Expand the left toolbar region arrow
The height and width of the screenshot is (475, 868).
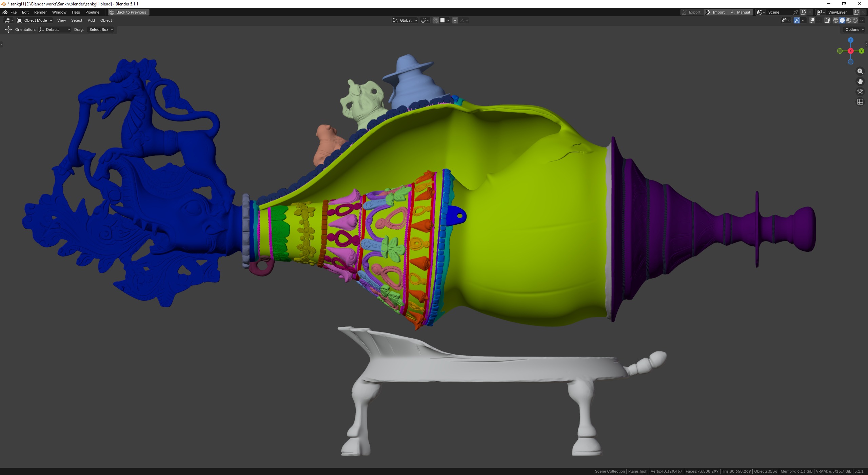click(x=1, y=44)
